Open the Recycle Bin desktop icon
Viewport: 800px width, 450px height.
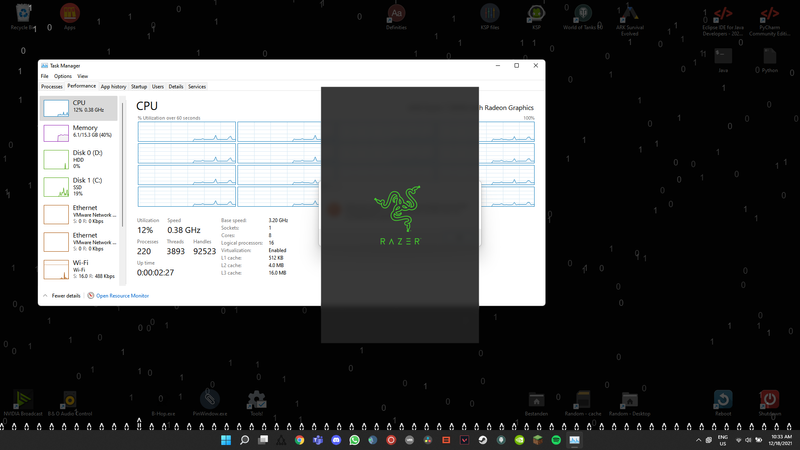click(23, 17)
